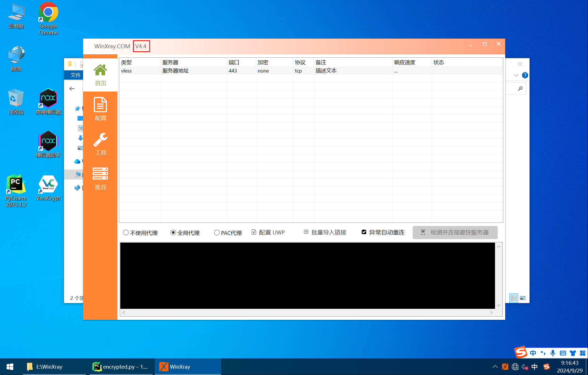The image size is (588, 375).
Task: Click inside the black log console
Action: tap(307, 275)
